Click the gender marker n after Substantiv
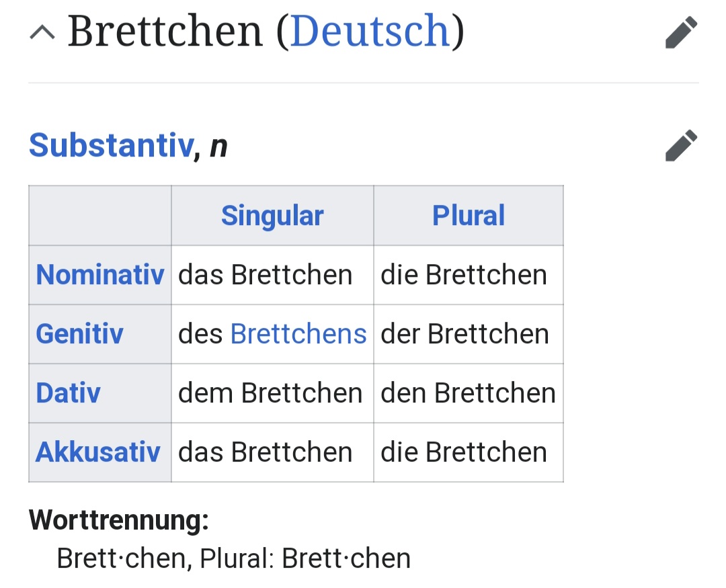The image size is (726, 588). [218, 146]
